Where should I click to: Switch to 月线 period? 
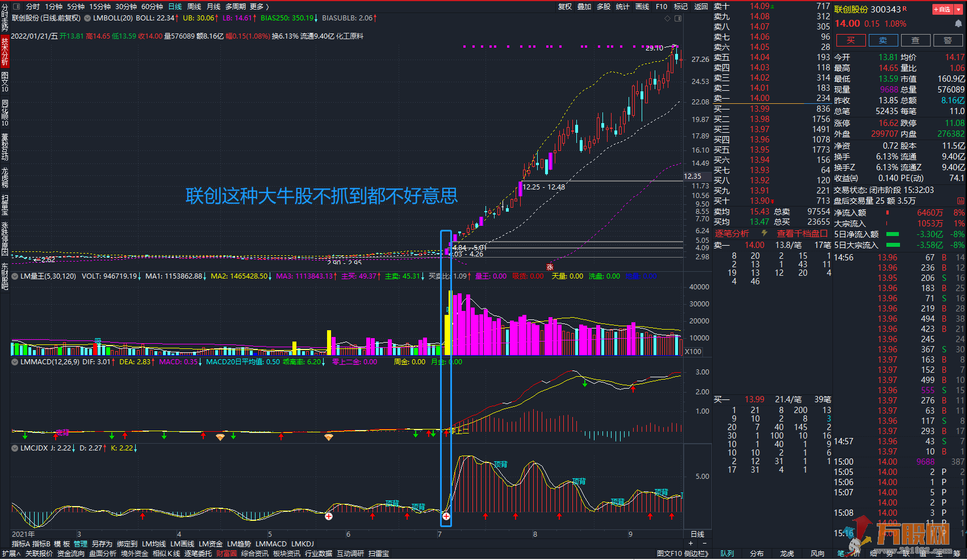[214, 7]
